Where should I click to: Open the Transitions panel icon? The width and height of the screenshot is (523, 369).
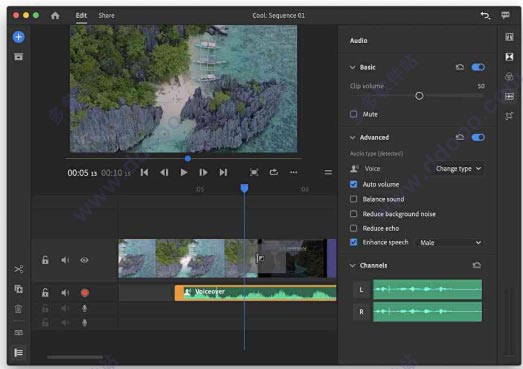coord(509,57)
